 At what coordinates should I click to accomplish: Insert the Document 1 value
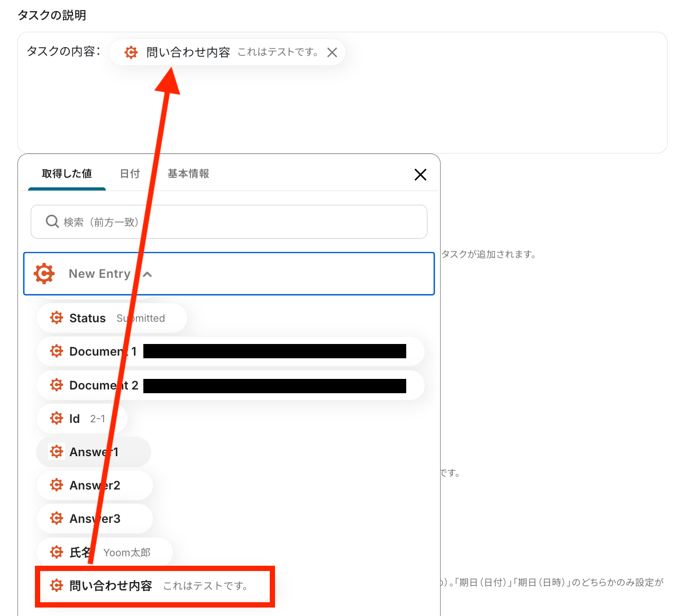(x=231, y=351)
